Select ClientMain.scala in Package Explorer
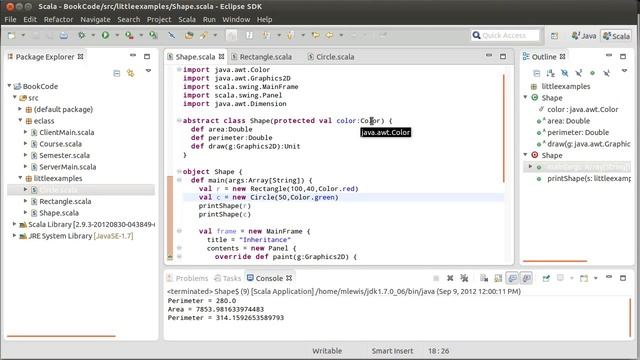Viewport: 640px width, 360px height. [67, 132]
